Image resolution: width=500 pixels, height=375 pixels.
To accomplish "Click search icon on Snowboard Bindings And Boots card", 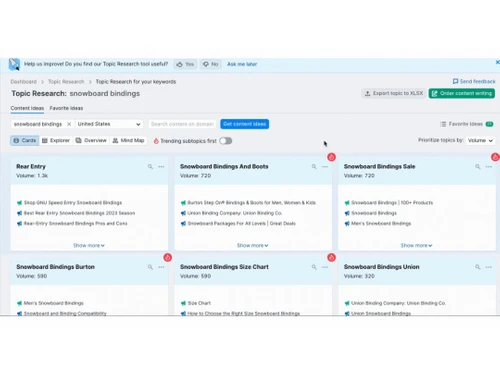I will [x=314, y=166].
